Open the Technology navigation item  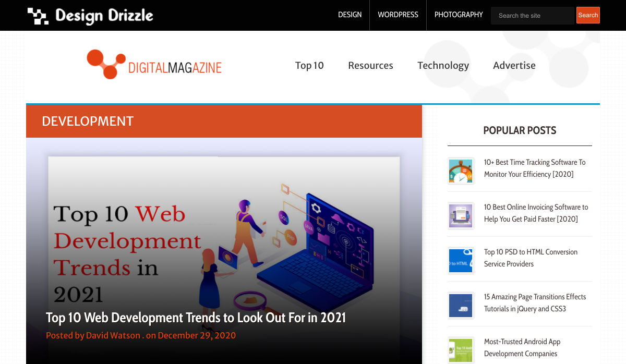tap(443, 65)
